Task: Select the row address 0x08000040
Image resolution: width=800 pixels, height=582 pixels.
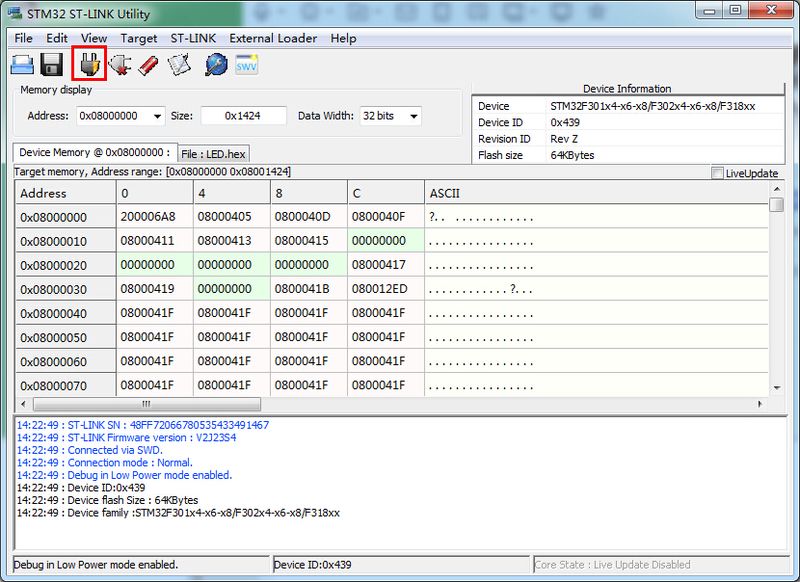Action: click(65, 313)
